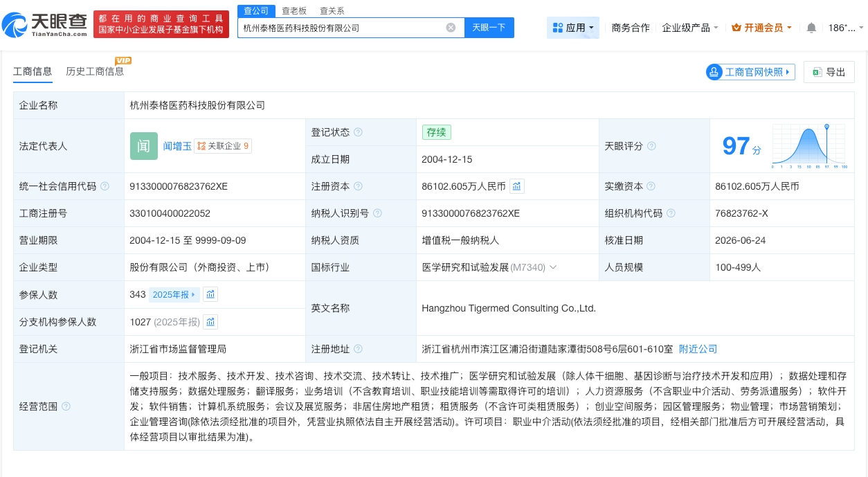Click the 增值税一般纳税人 cell

point(460,240)
